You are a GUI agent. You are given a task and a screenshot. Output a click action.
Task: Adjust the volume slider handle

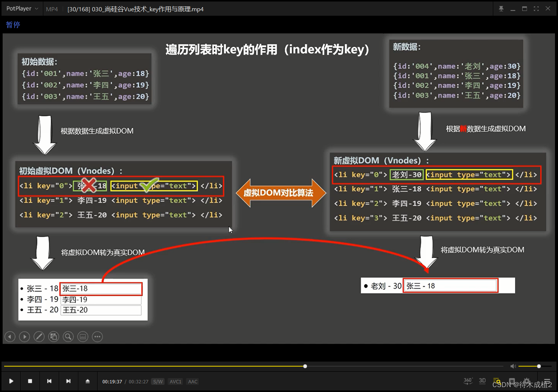[x=539, y=366]
